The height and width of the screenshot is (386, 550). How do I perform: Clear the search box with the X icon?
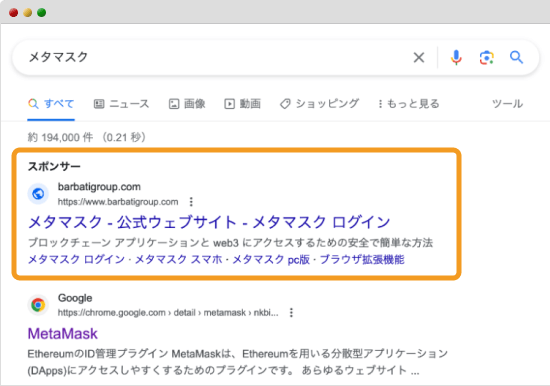(419, 57)
